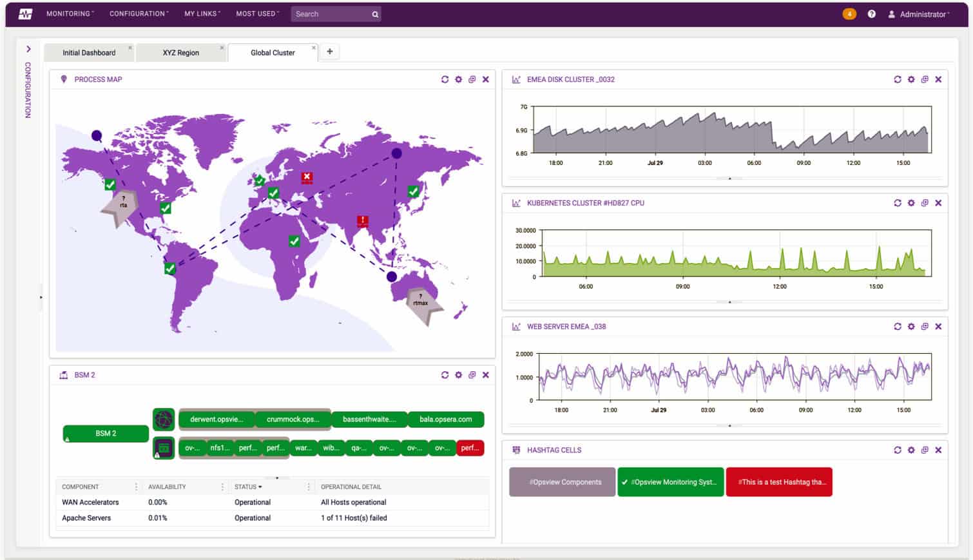Screen dimensions: 973x560
Task: Select the crummock.ops... host
Action: [x=293, y=420]
